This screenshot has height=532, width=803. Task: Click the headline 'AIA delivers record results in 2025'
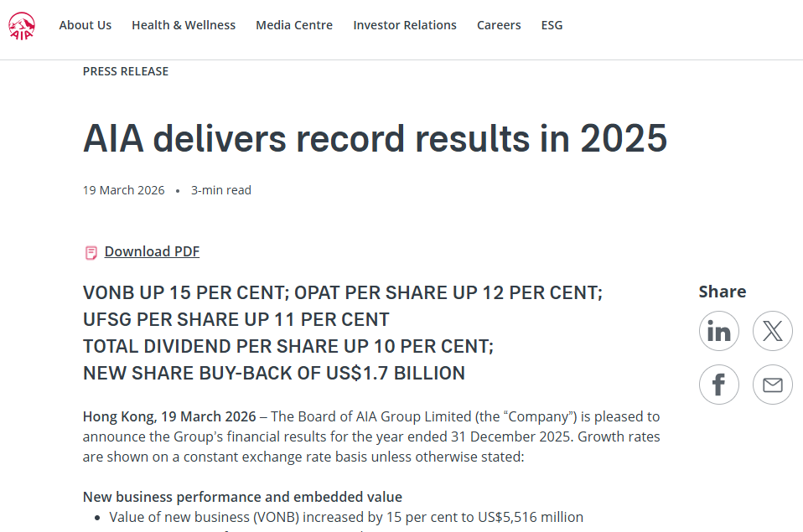[375, 138]
